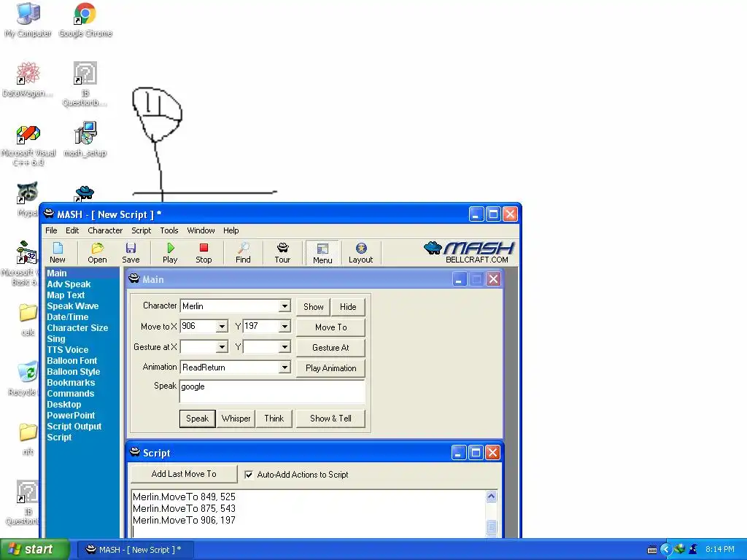Click the MASH BELLCRAFT.COM logo

click(x=469, y=252)
